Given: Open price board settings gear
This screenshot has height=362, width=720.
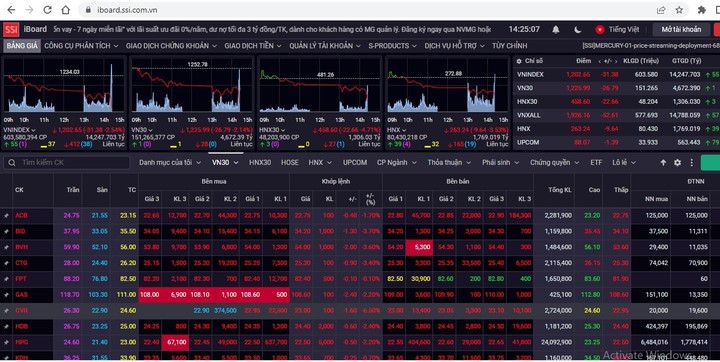Looking at the screenshot, I should click(677, 162).
